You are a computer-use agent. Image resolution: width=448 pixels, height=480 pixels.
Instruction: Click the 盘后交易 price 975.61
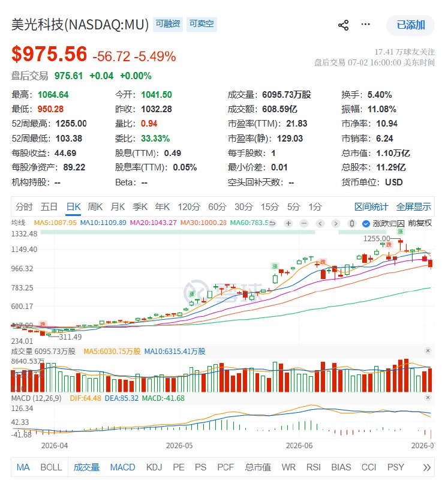(x=68, y=76)
